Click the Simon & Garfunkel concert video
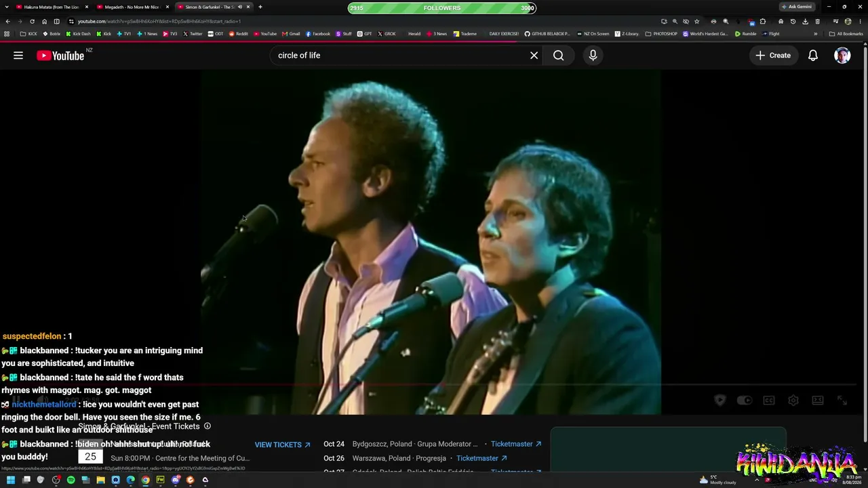868x488 pixels. click(x=431, y=242)
